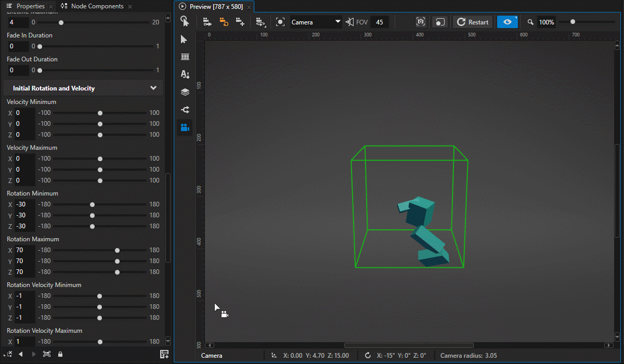Click the orange camera orbit icon

pyautogui.click(x=224, y=22)
